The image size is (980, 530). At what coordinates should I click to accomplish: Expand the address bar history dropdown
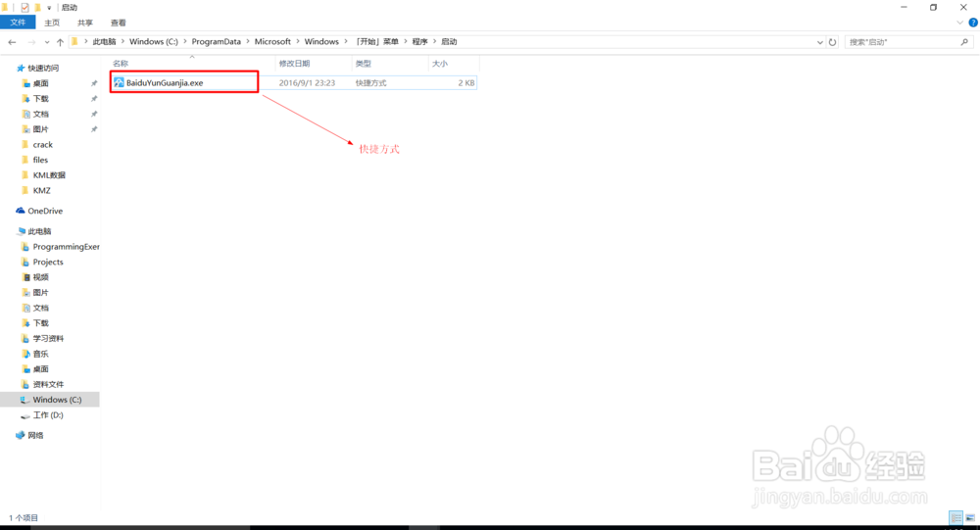(820, 42)
